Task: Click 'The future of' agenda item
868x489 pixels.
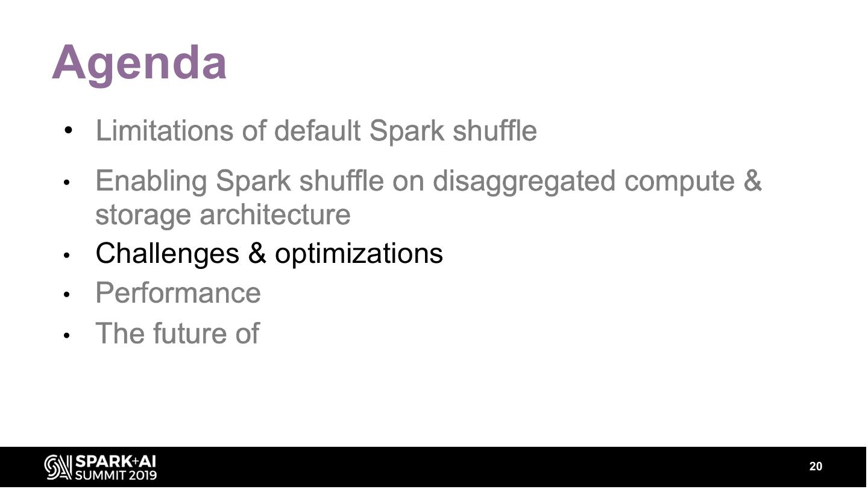Action: [177, 333]
